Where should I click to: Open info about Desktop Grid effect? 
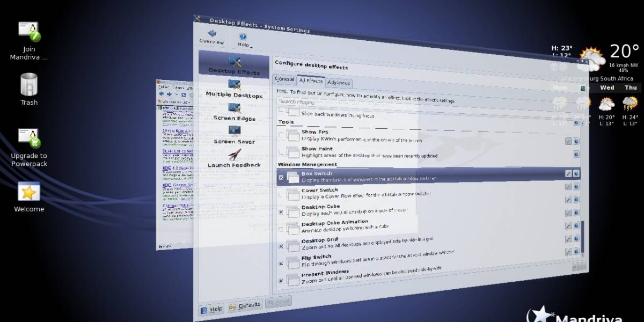[x=576, y=226]
